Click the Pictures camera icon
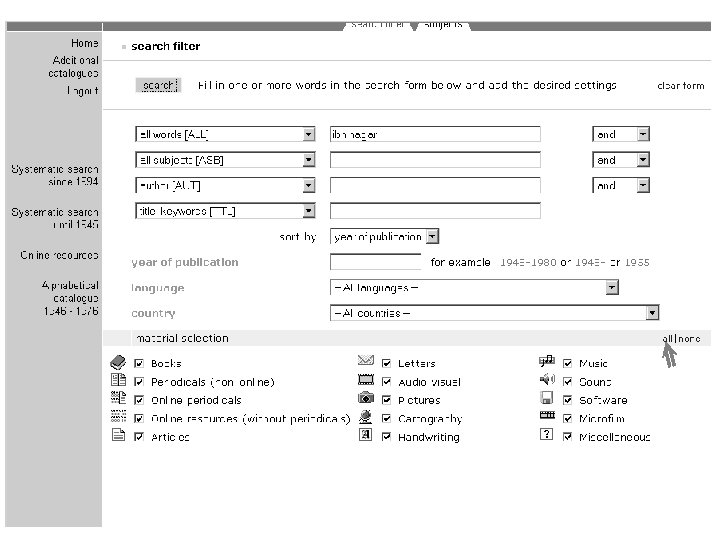720x540 pixels. point(366,397)
